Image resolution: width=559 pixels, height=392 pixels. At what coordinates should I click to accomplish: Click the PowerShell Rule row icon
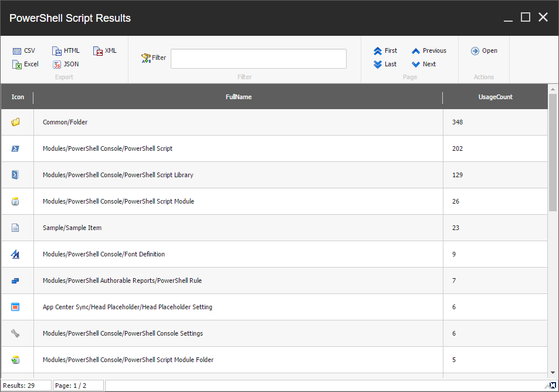pos(15,281)
